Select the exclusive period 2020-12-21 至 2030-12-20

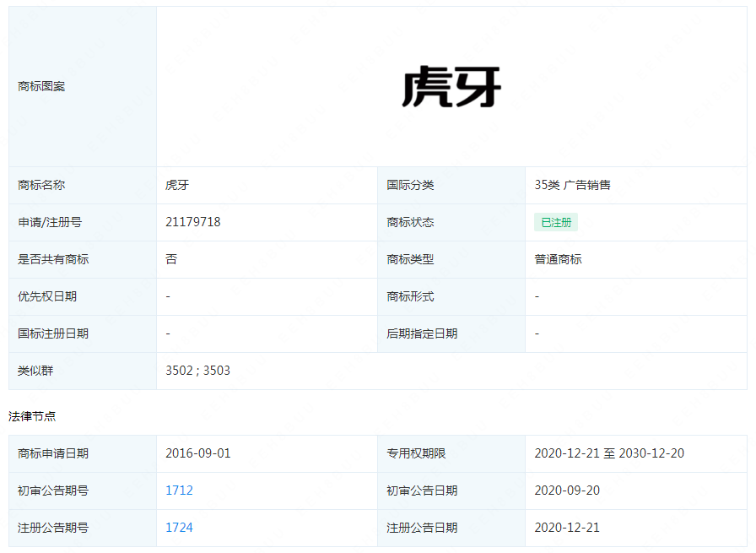coord(609,453)
